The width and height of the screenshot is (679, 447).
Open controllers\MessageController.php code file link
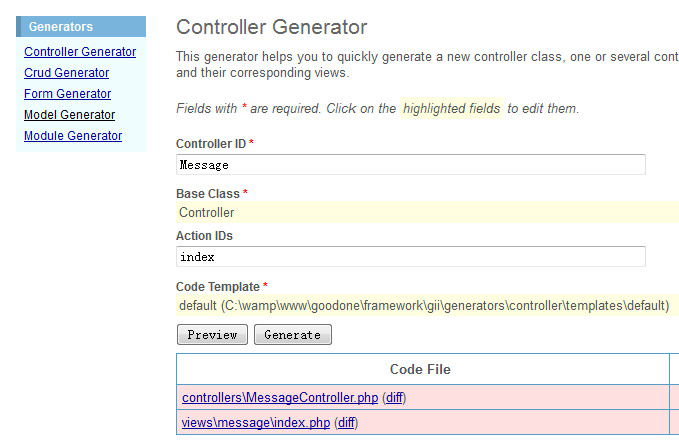pos(280,398)
